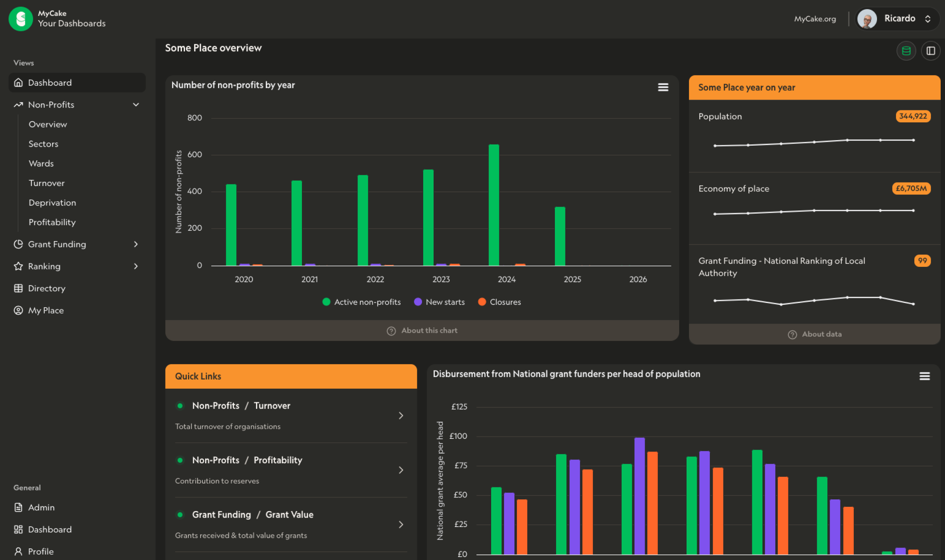Open the Grant Funding / Grant Value quick link
The width and height of the screenshot is (945, 560).
291,524
